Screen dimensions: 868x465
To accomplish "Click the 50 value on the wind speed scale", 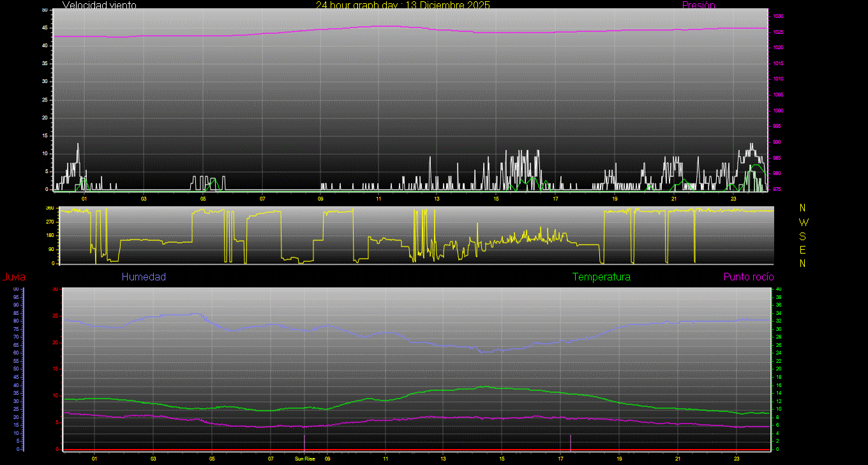I will [x=44, y=10].
